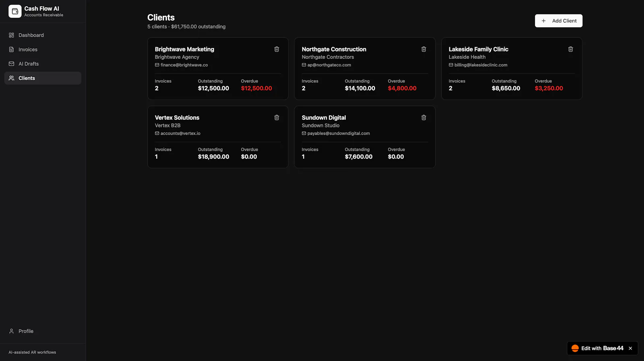644x361 pixels.
Task: Click the Vertex B2B company label
Action: click(x=168, y=126)
